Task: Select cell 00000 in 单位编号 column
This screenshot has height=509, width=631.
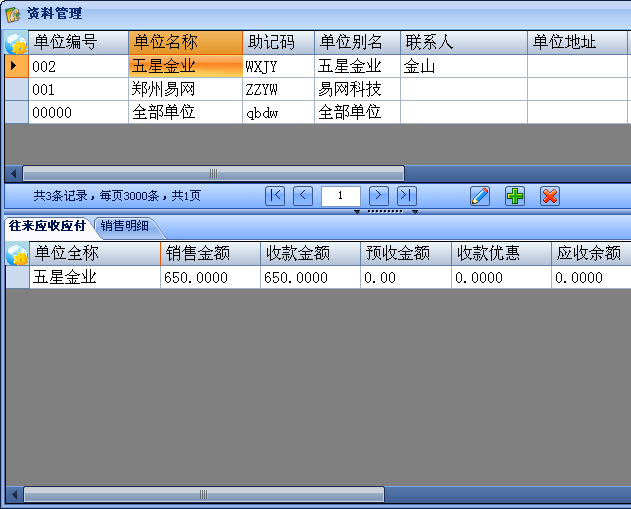Action: tap(78, 112)
